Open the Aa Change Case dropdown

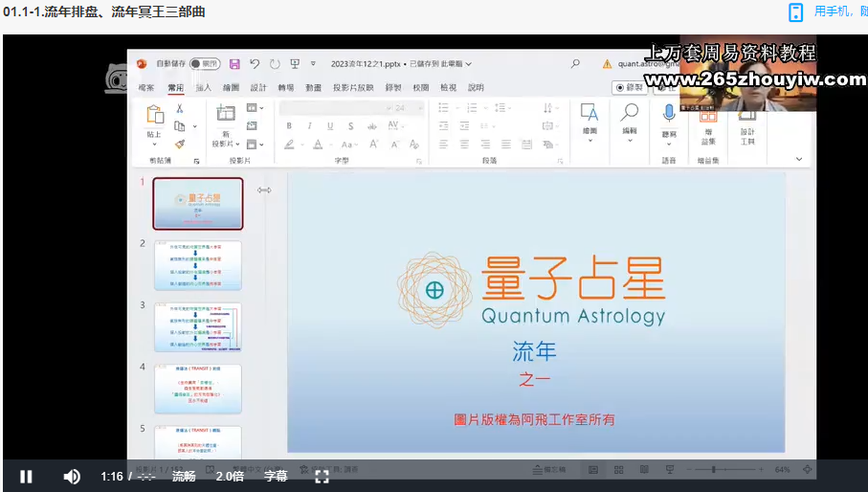click(349, 145)
